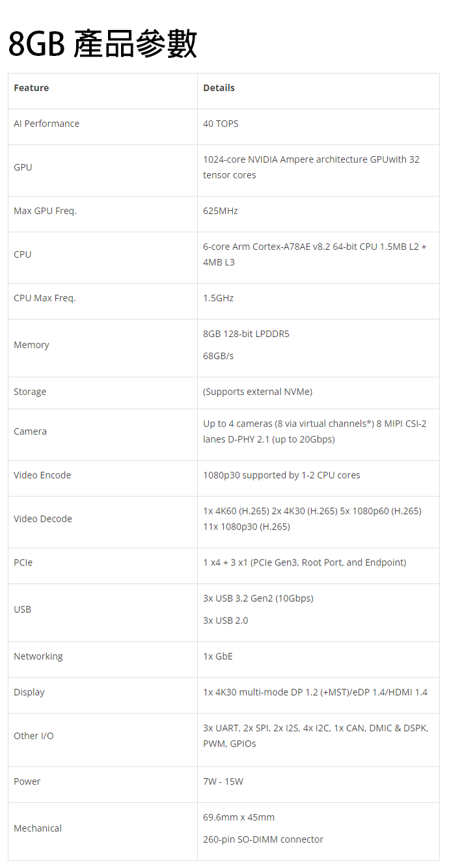449x868 pixels.
Task: Click the 8GB 產品參數 heading
Action: [103, 44]
